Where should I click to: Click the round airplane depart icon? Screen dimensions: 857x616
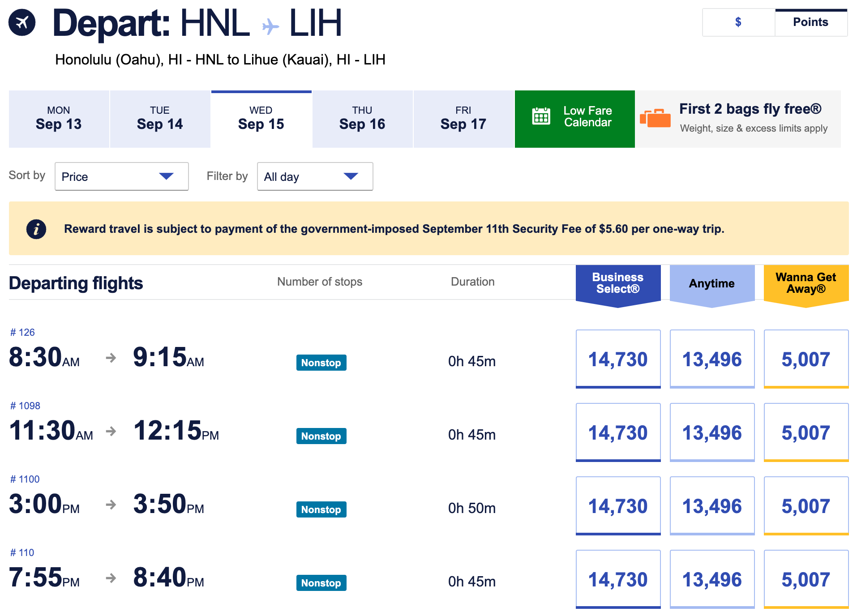pos(22,22)
